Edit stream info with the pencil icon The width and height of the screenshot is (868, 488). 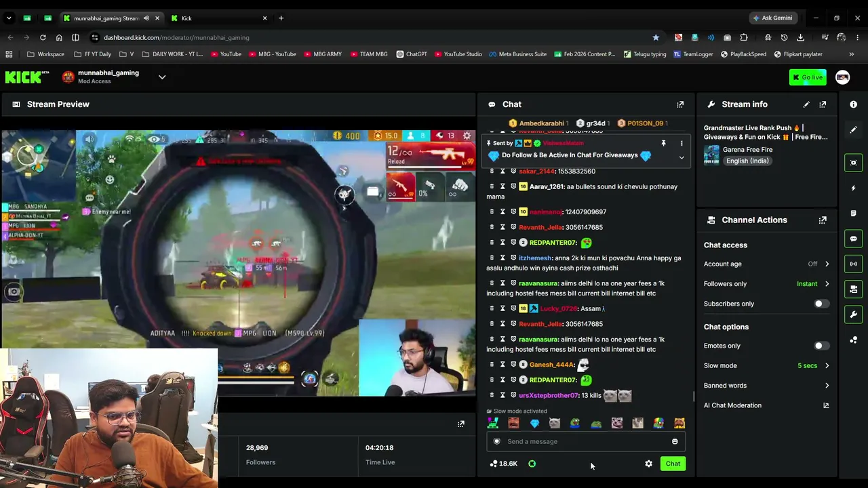[806, 104]
